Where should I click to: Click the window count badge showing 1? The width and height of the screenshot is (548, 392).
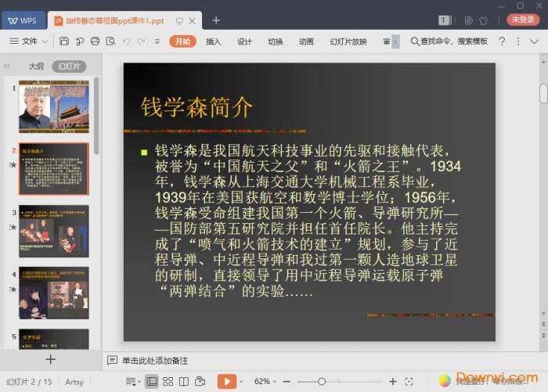[x=444, y=20]
